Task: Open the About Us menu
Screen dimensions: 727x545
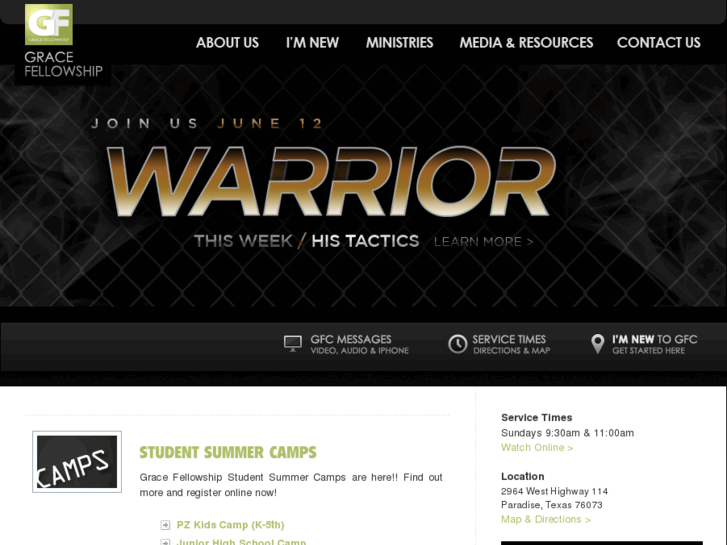Action: (227, 43)
